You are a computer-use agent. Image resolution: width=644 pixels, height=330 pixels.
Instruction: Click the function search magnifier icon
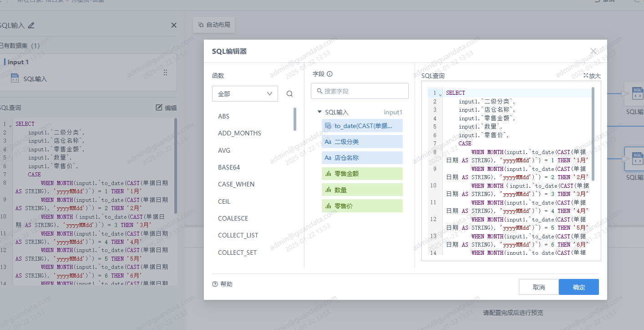pyautogui.click(x=289, y=93)
